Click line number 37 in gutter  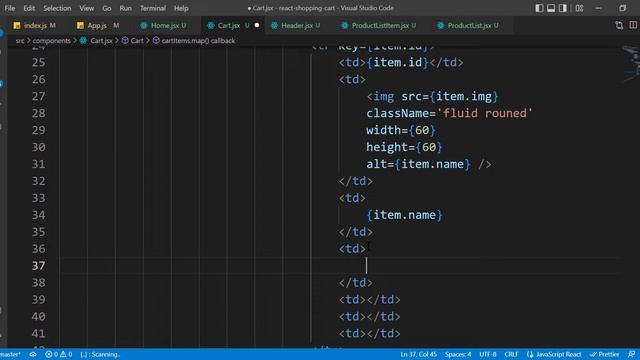click(38, 266)
